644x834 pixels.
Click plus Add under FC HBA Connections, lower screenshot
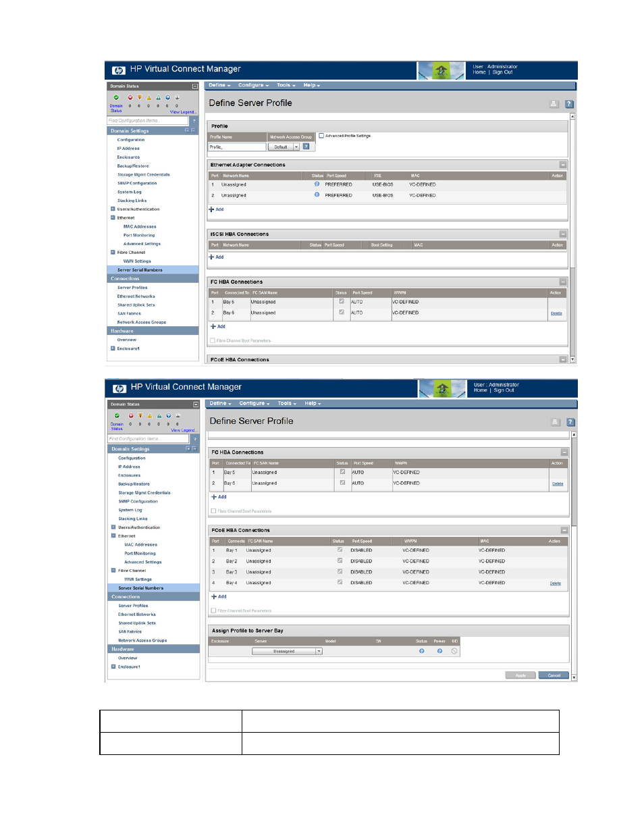pos(219,497)
